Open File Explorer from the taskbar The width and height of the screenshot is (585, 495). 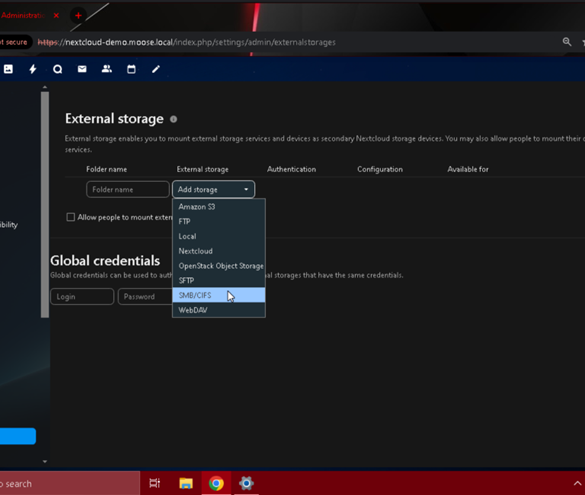tap(186, 483)
